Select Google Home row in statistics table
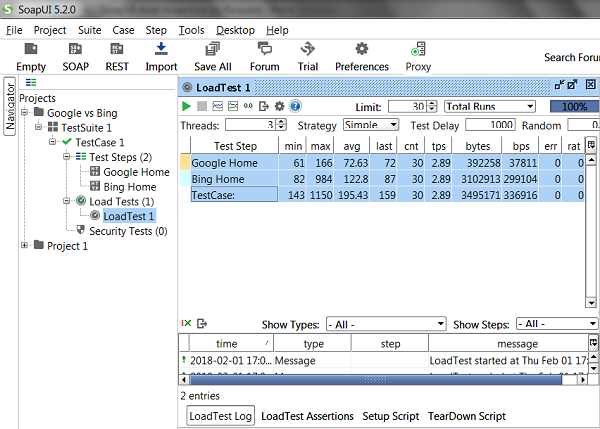600x429 pixels. pos(382,163)
